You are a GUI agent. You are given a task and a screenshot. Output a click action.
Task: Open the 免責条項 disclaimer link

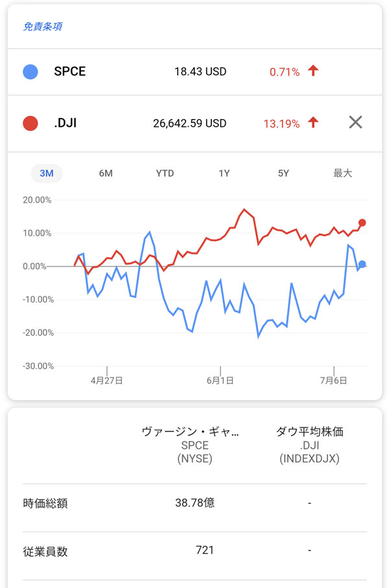pos(42,27)
